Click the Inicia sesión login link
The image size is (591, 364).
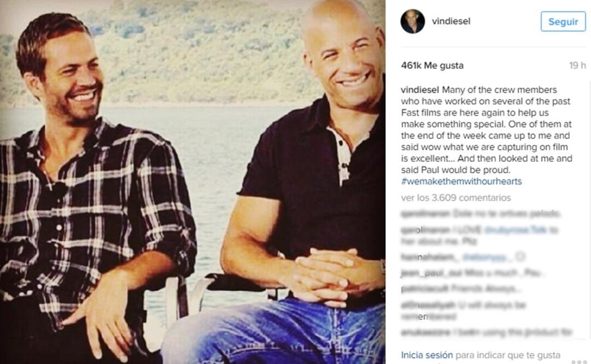pos(426,355)
